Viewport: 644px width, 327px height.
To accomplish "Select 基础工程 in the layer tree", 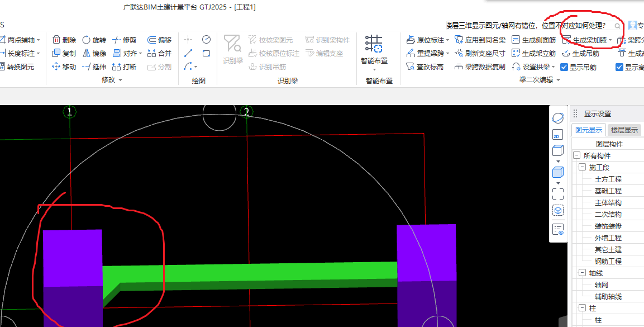I will pos(608,191).
